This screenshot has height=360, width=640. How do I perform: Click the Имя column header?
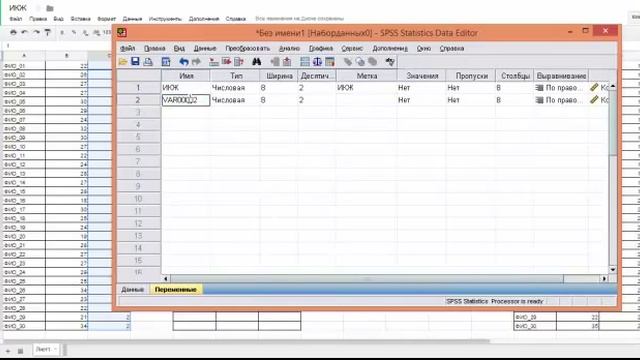pos(186,76)
